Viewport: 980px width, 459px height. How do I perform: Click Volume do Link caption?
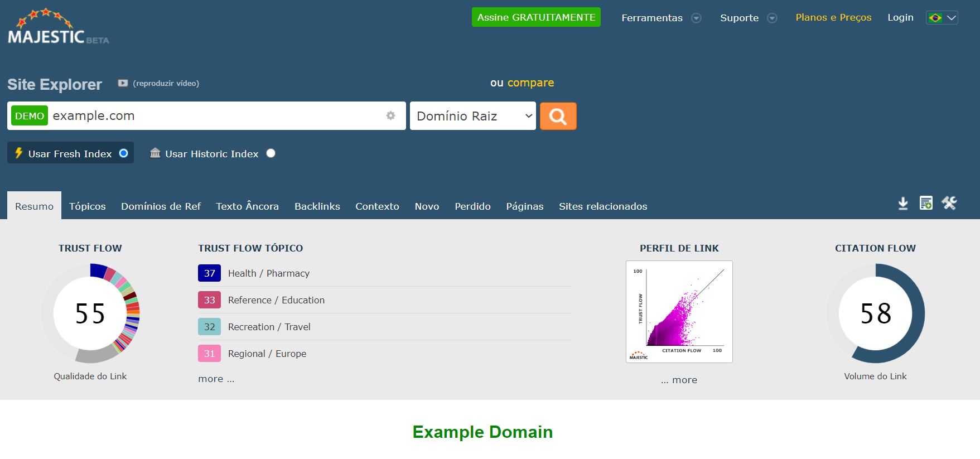[x=875, y=376]
